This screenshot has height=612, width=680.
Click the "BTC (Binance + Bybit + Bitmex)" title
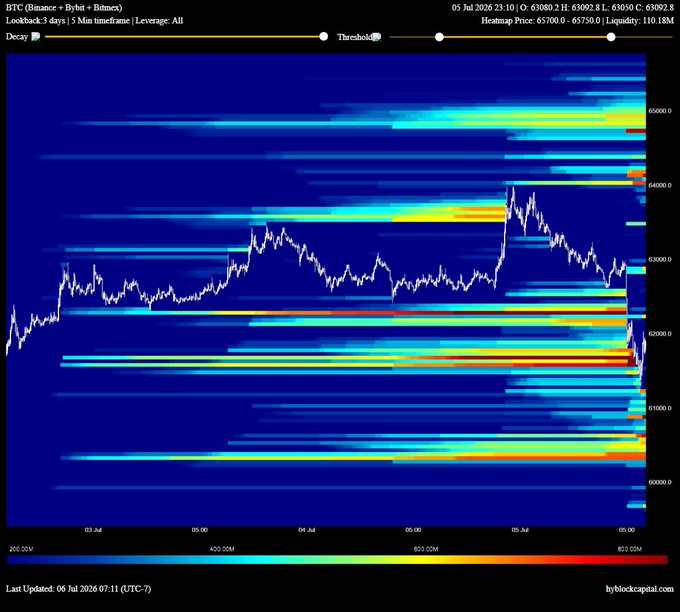(x=64, y=7)
